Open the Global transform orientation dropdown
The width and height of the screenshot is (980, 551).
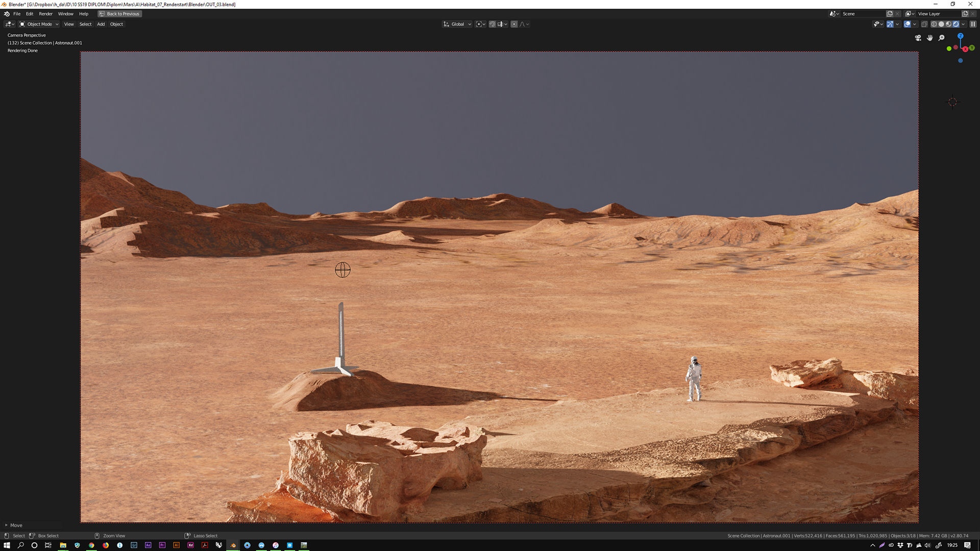click(457, 24)
